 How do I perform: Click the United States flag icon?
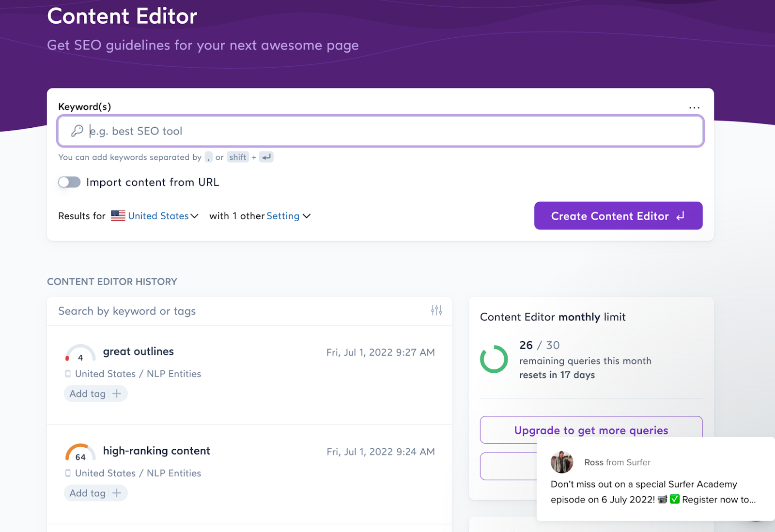coord(118,216)
